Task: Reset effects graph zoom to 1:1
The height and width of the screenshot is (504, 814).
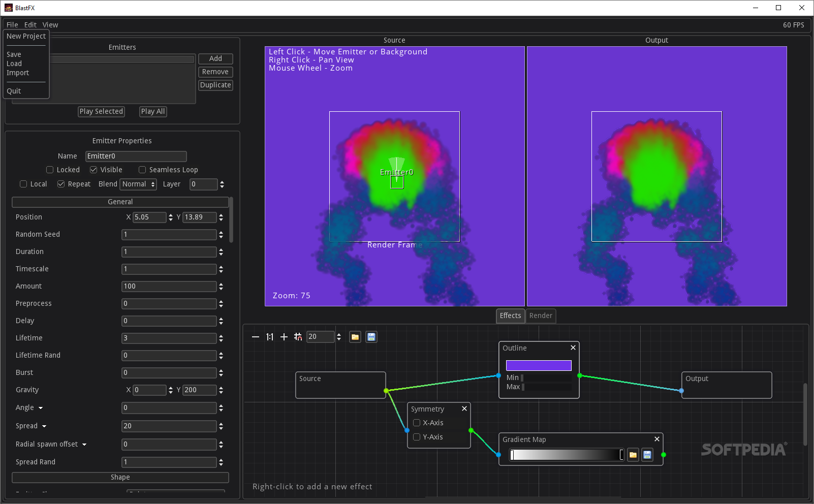Action: (x=270, y=337)
